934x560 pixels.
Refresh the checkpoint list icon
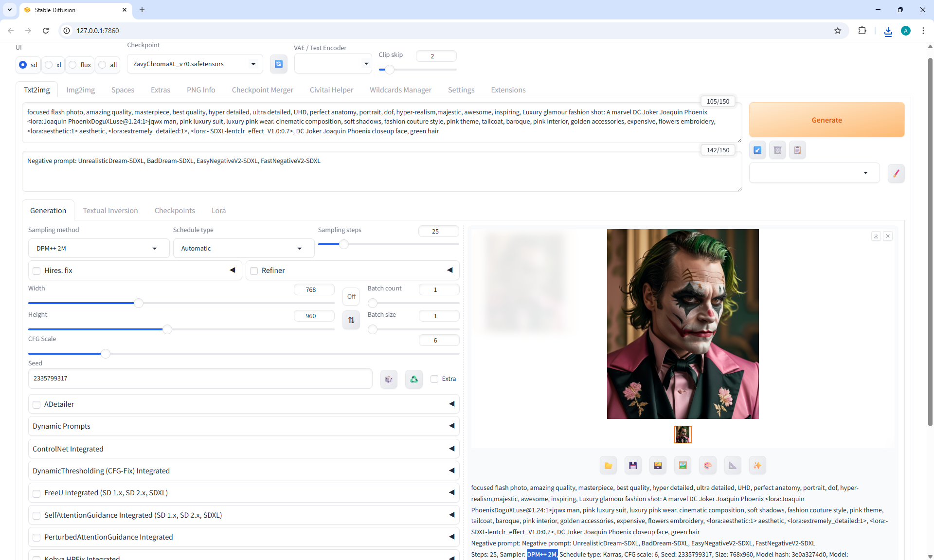pyautogui.click(x=279, y=64)
